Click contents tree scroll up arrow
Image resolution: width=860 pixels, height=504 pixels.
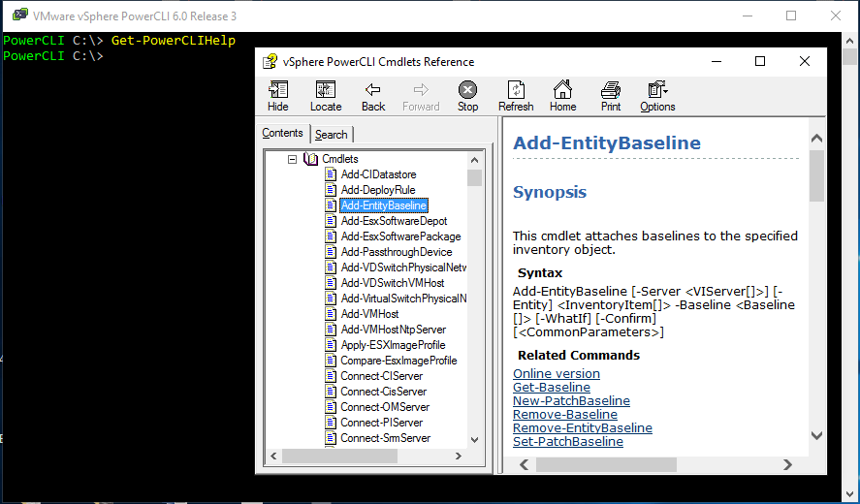click(474, 160)
